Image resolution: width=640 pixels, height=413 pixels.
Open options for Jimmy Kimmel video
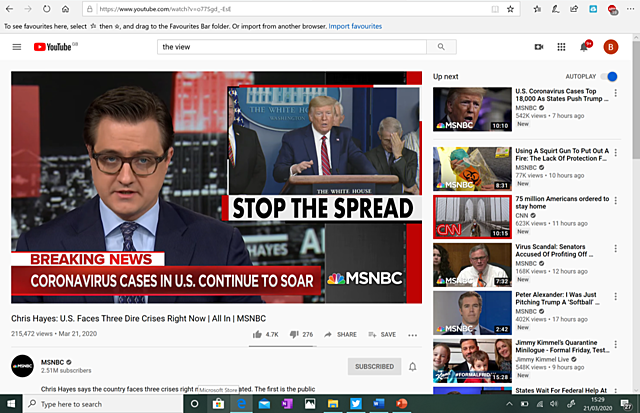coord(616,344)
